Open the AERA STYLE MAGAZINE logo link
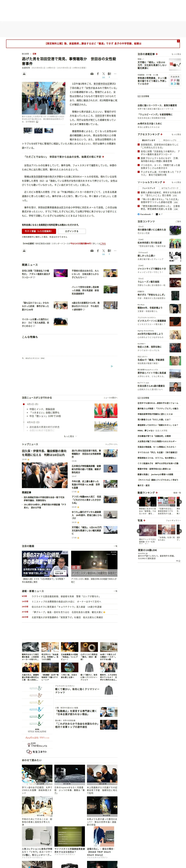 (37, 731)
